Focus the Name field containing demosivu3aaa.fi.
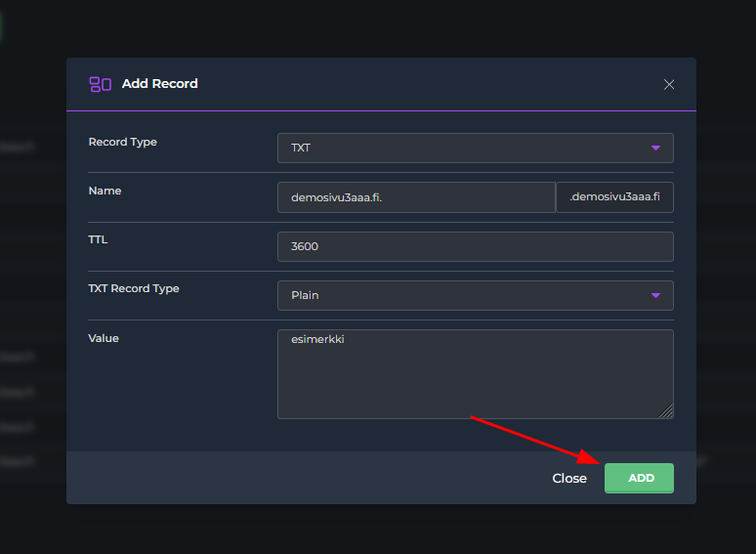This screenshot has height=554, width=756. point(416,197)
